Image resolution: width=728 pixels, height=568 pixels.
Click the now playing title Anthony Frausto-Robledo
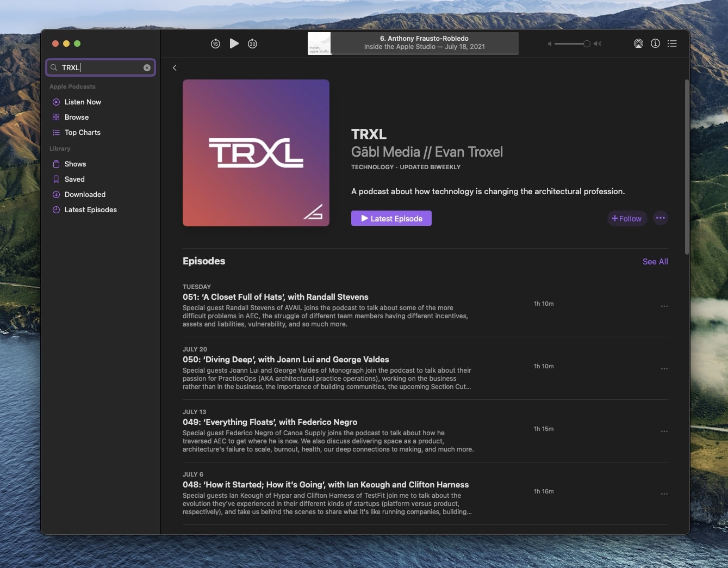click(424, 39)
